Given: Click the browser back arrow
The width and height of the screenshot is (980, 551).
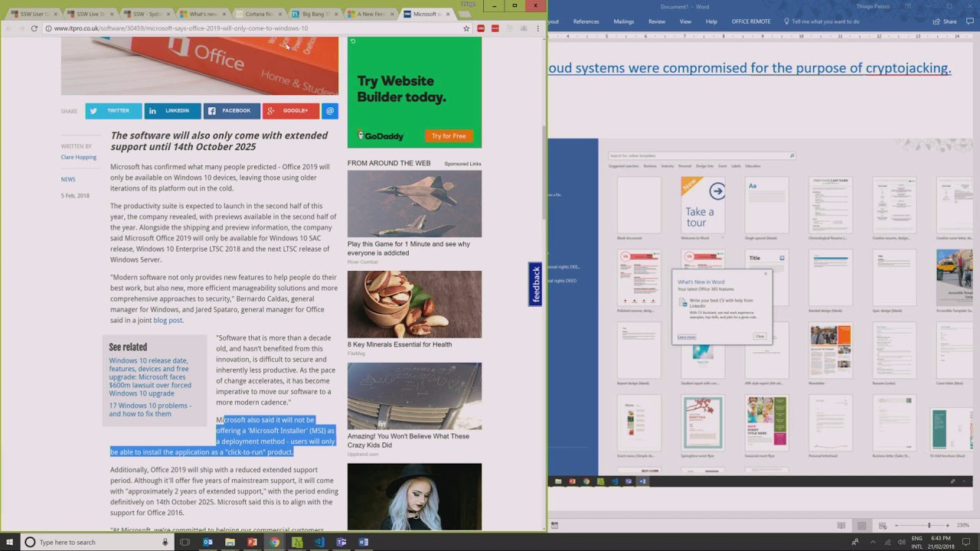Looking at the screenshot, I should [9, 28].
